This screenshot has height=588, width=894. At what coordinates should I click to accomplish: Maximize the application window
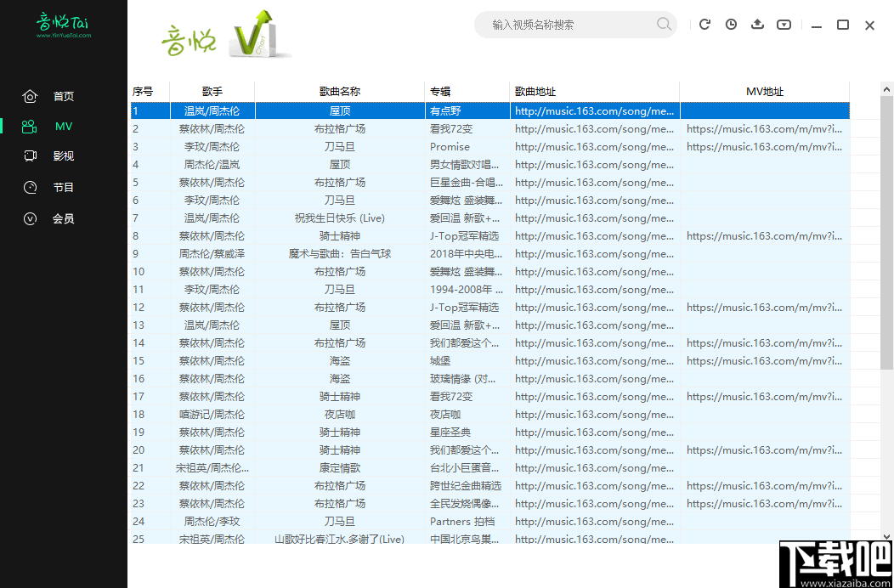843,25
